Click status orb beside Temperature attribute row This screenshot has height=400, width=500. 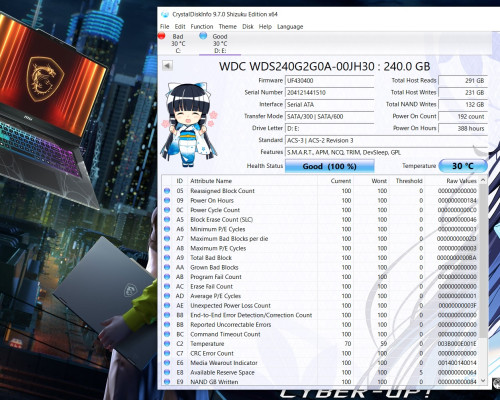tap(167, 344)
